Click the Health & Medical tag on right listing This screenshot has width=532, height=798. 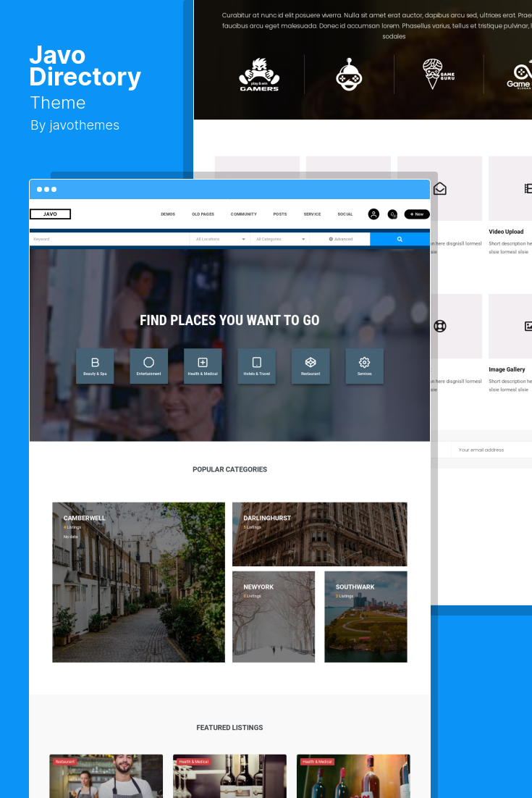(317, 762)
